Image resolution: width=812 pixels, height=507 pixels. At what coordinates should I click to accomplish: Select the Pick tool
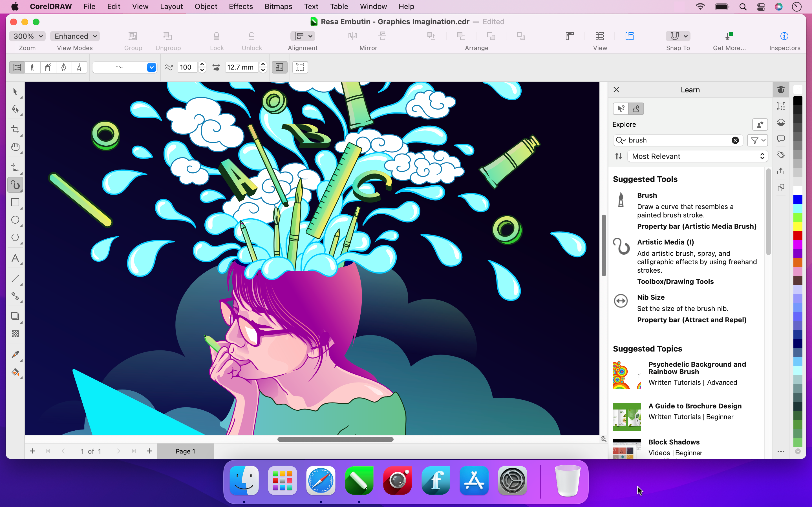(x=16, y=91)
